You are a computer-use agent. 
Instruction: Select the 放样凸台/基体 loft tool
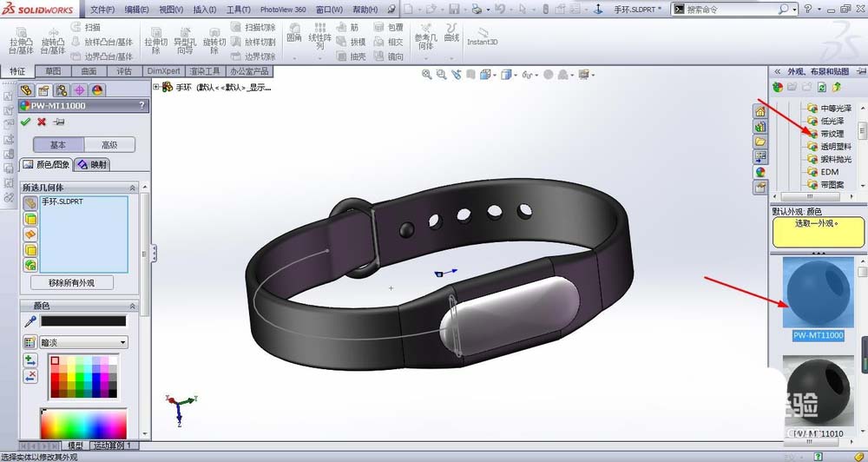pyautogui.click(x=102, y=42)
